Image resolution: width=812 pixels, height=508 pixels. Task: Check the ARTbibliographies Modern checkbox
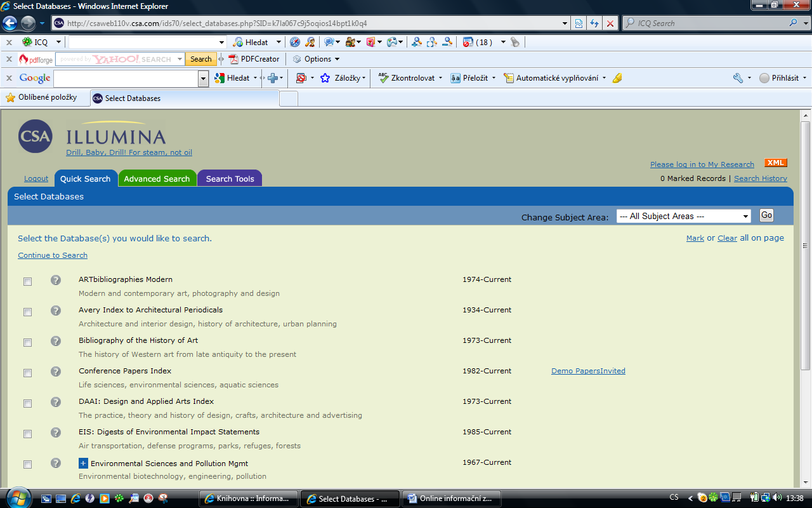pyautogui.click(x=27, y=281)
